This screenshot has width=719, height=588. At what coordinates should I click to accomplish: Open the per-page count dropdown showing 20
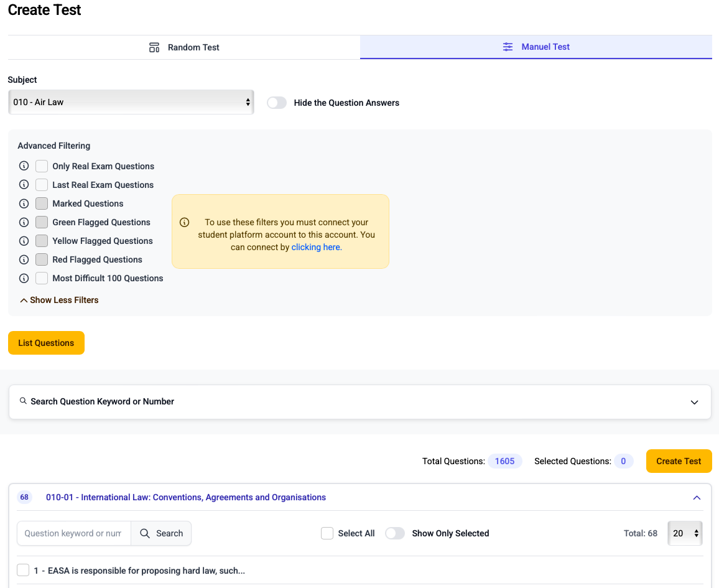point(685,533)
